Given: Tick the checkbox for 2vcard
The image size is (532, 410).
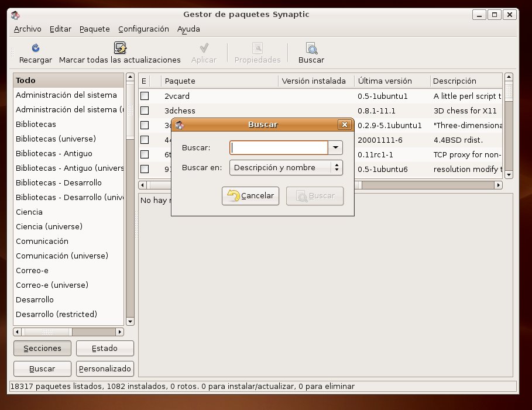Looking at the screenshot, I should coord(145,96).
